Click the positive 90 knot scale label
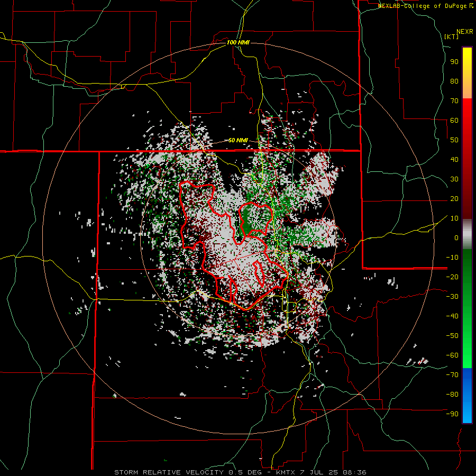The height and width of the screenshot is (476, 476). pos(454,62)
